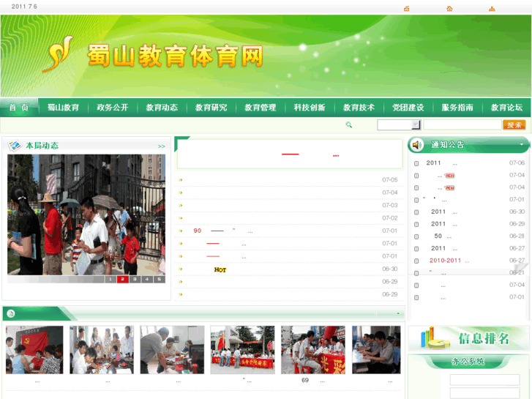The image size is (532, 399).
Task: Open the 蜀山教育 nav item
Action: [x=63, y=108]
